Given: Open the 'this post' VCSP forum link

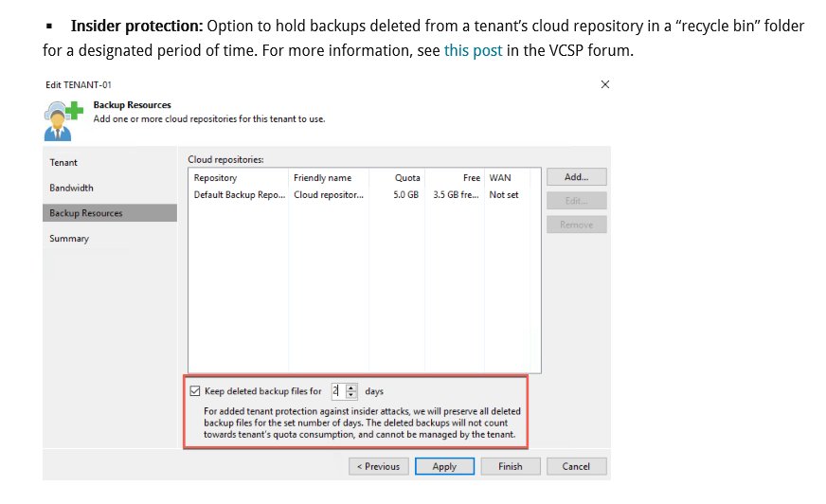Looking at the screenshot, I should [x=473, y=50].
